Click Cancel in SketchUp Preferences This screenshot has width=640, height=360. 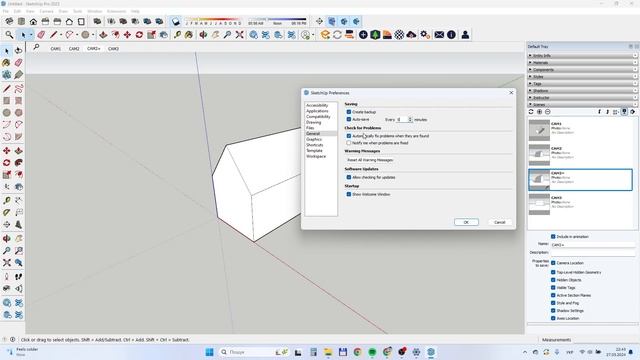500,222
